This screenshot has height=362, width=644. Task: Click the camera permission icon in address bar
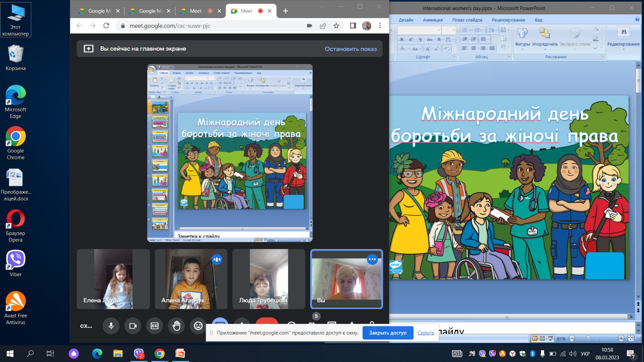pyautogui.click(x=310, y=26)
